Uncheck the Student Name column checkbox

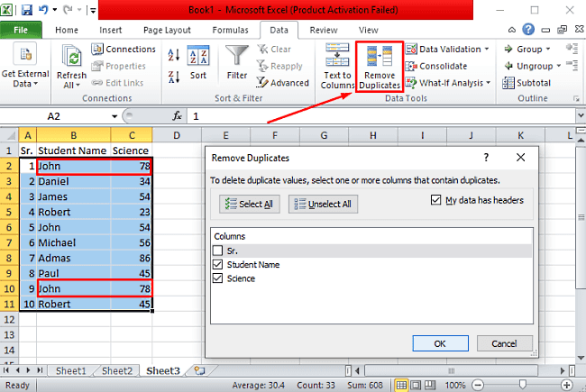217,265
